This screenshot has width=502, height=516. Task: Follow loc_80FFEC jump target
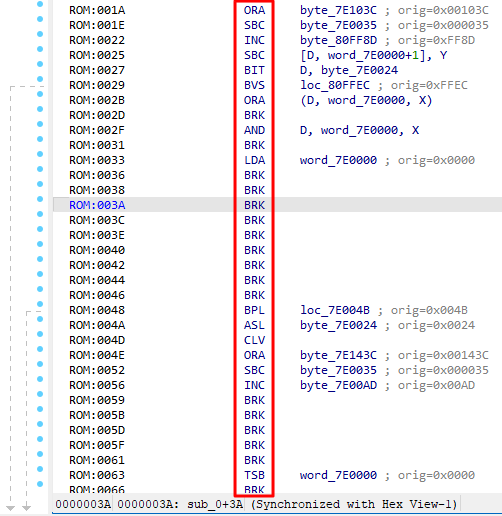pos(335,85)
